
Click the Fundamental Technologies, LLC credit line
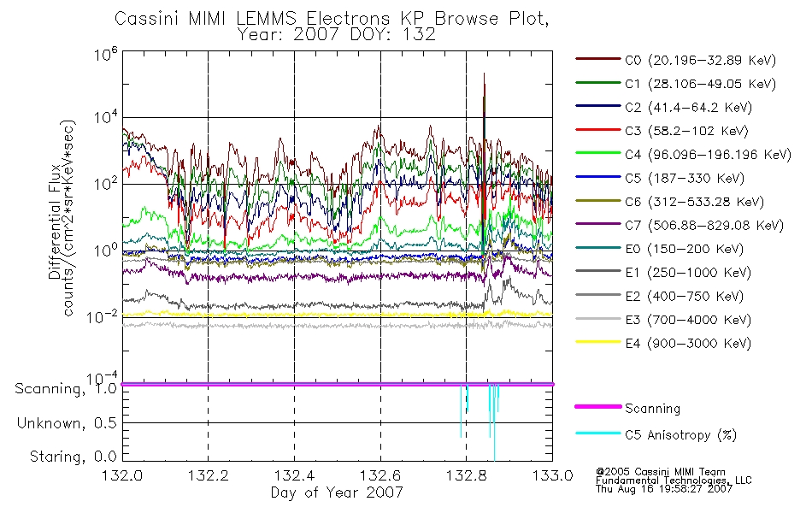click(674, 480)
